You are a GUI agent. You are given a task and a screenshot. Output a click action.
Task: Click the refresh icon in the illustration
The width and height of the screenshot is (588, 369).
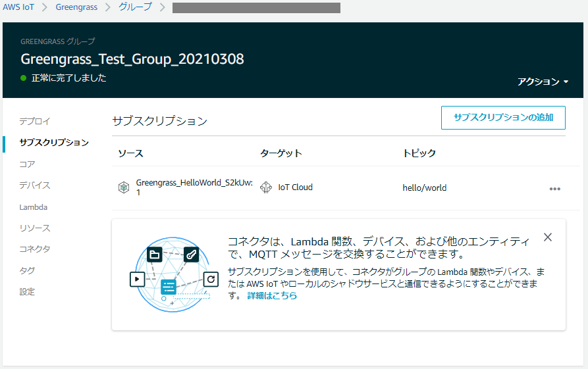211,279
